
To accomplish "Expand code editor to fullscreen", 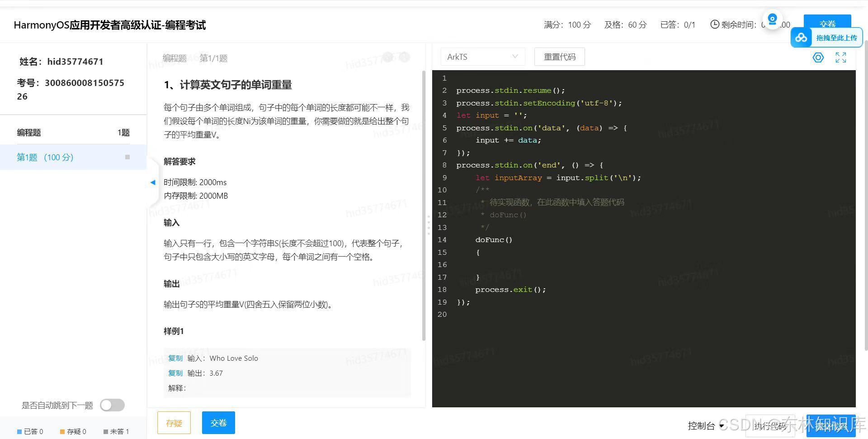I will coord(841,57).
